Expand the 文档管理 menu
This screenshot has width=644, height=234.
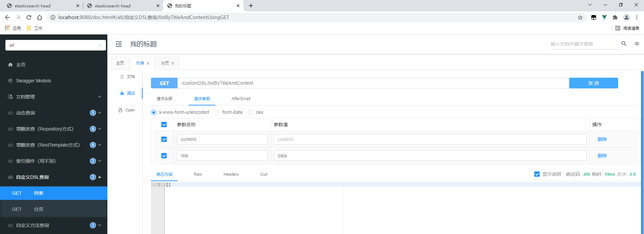(x=100, y=97)
